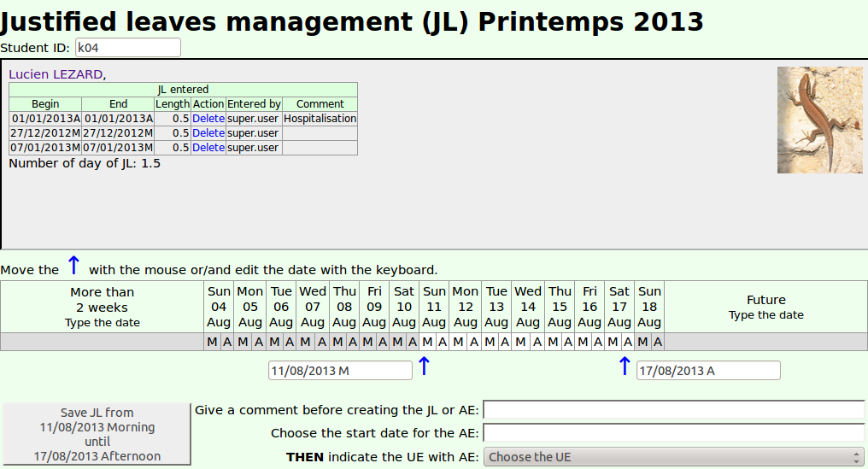Select Sun 04 Aug morning slot
This screenshot has width=868, height=469.
click(x=212, y=342)
